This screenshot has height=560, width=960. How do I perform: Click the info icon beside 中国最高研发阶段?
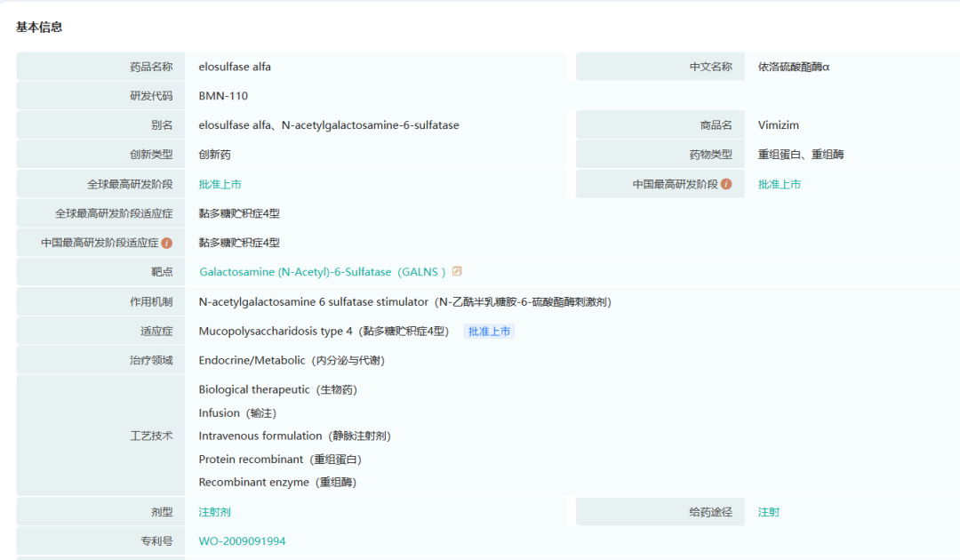[726, 184]
